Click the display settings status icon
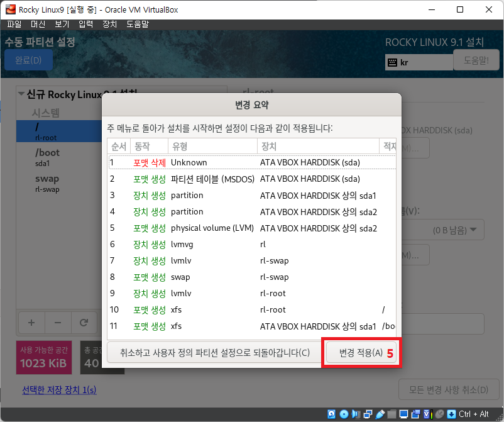Screen dimensions: 504x422 point(403,414)
